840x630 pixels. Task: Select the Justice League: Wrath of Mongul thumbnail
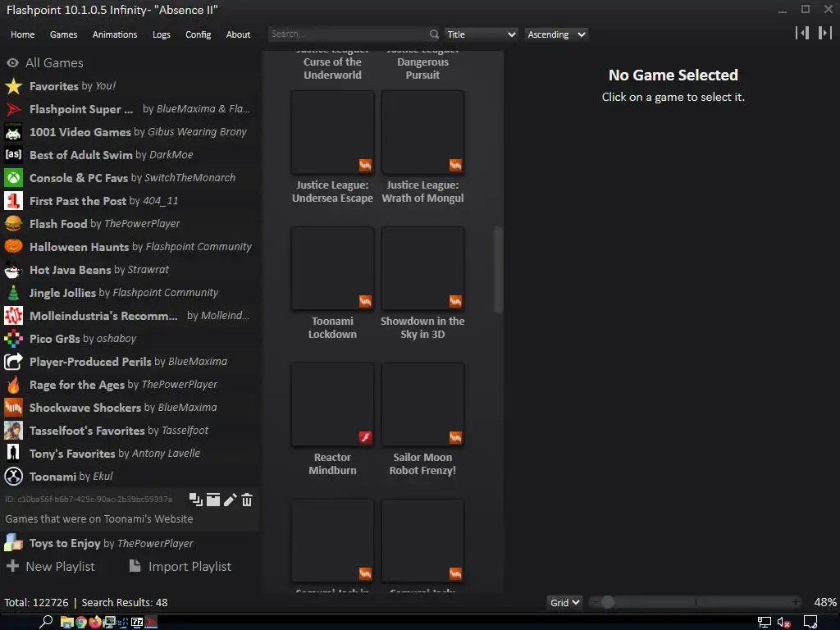pos(422,132)
